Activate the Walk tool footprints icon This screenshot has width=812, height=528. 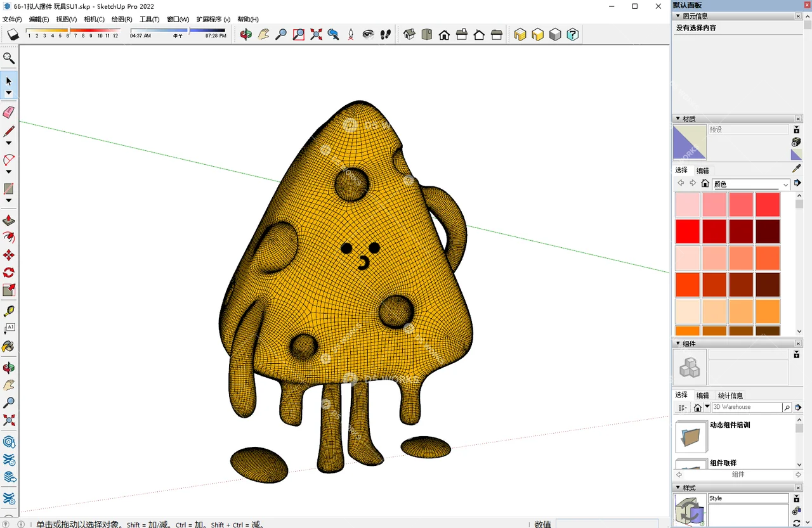click(385, 35)
